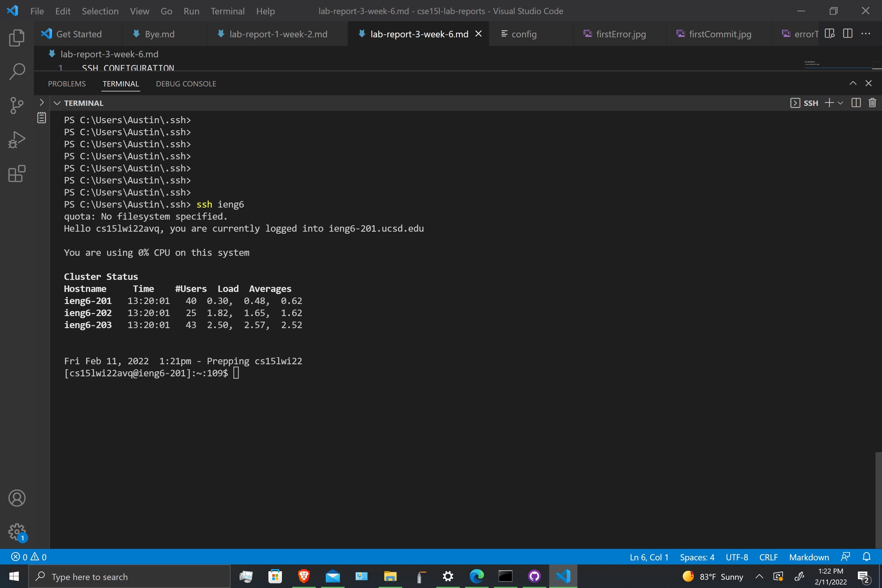
Task: Open the View menu
Action: [139, 11]
